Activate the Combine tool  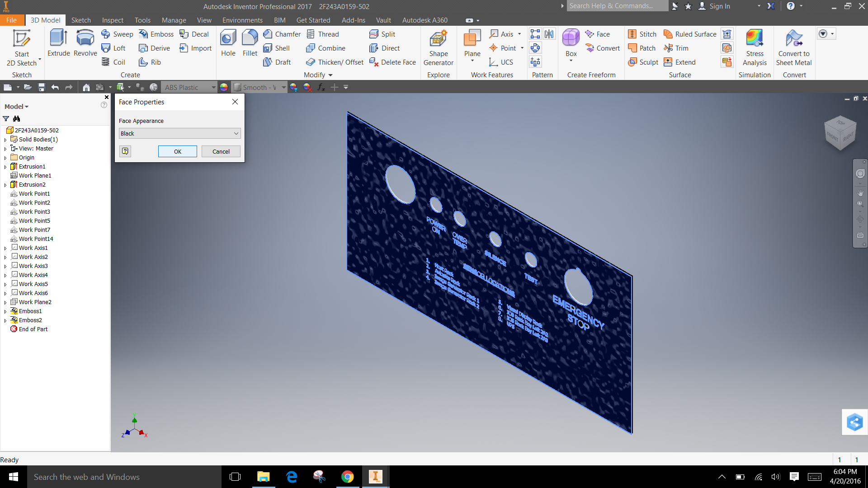[325, 48]
